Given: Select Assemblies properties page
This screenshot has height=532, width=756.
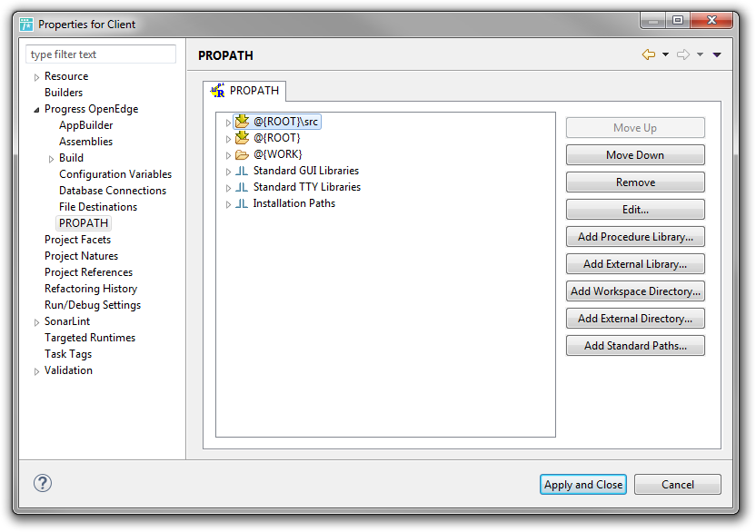Looking at the screenshot, I should click(x=85, y=142).
